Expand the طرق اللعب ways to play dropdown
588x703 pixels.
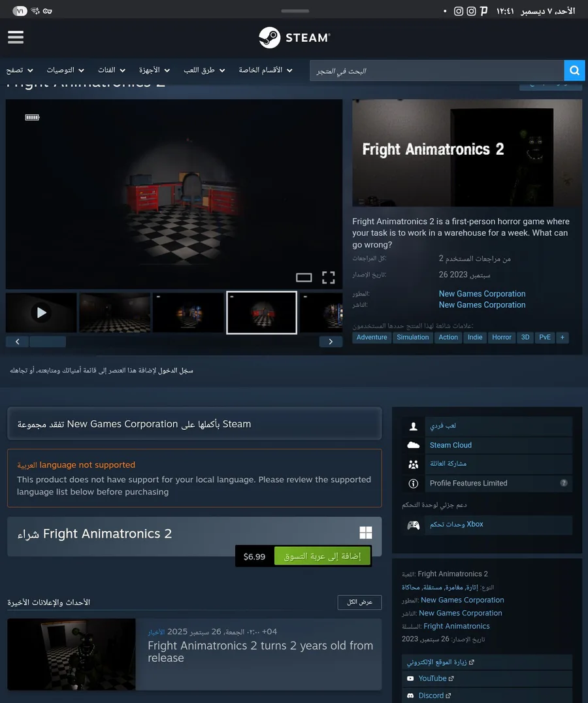point(204,71)
